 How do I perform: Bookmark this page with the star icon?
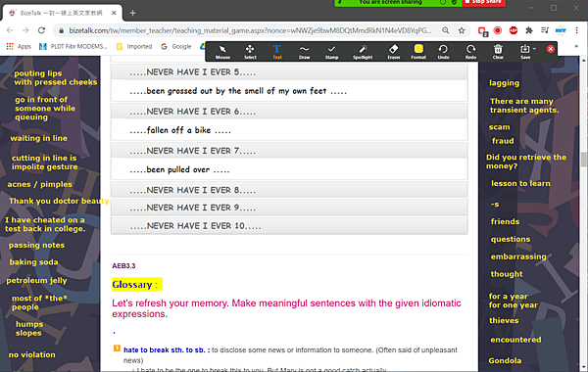coord(462,30)
